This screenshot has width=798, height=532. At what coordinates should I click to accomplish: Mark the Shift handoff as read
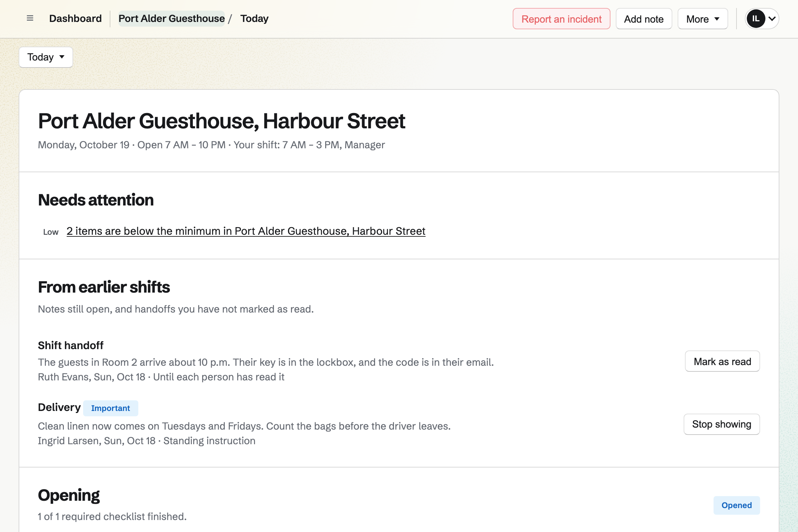722,361
